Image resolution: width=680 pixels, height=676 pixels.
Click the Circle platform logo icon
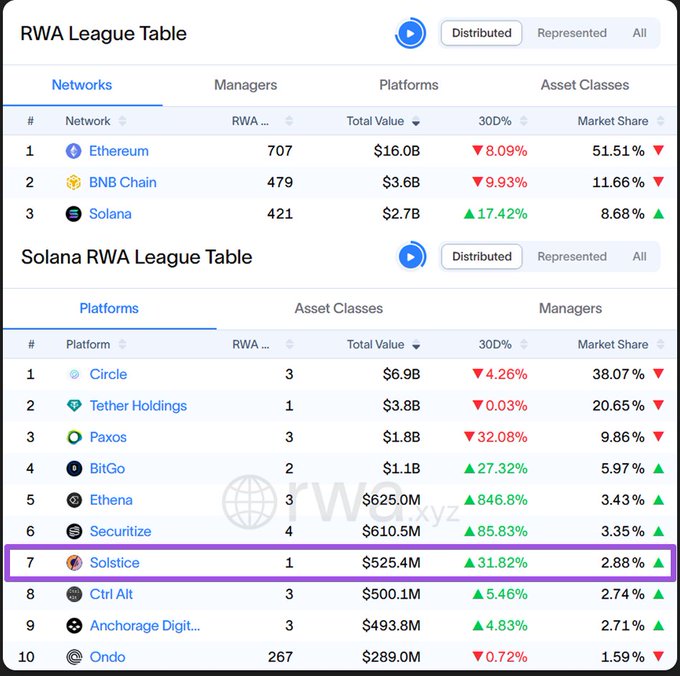tap(74, 374)
